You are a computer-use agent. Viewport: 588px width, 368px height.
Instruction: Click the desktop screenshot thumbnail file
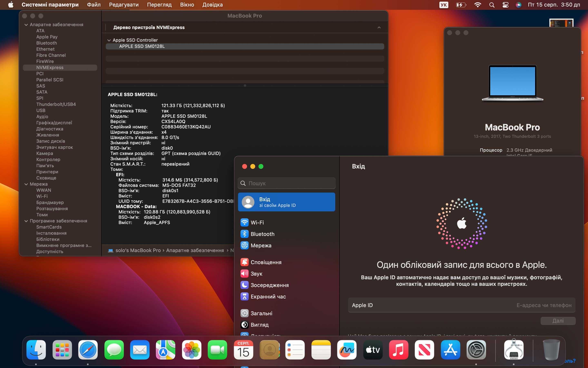tap(561, 23)
